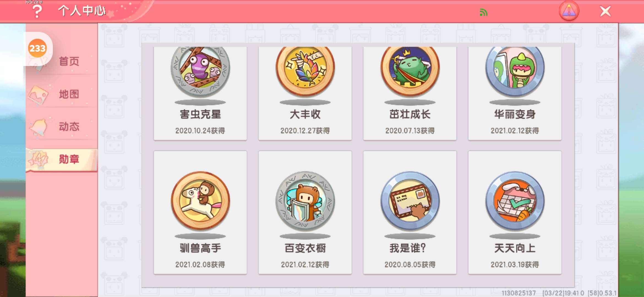Viewport: 644px width, 297px height.
Task: Tap the red warning triangle icon
Action: pyautogui.click(x=569, y=11)
